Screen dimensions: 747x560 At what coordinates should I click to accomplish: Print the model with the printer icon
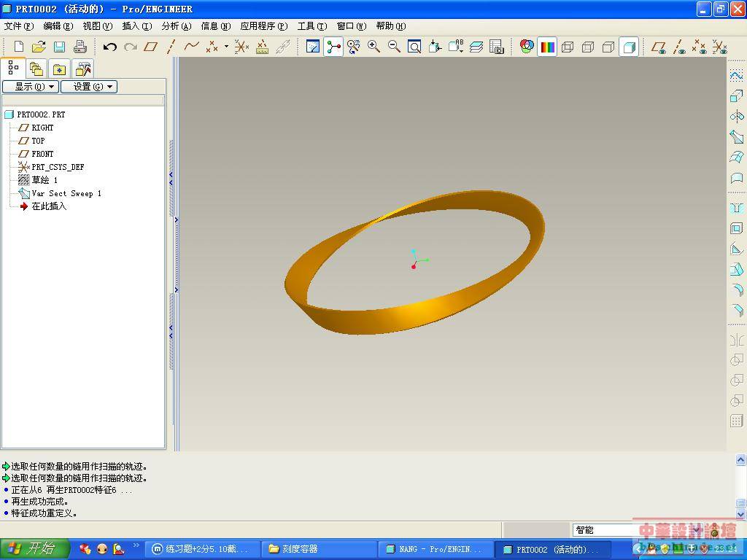coord(80,47)
